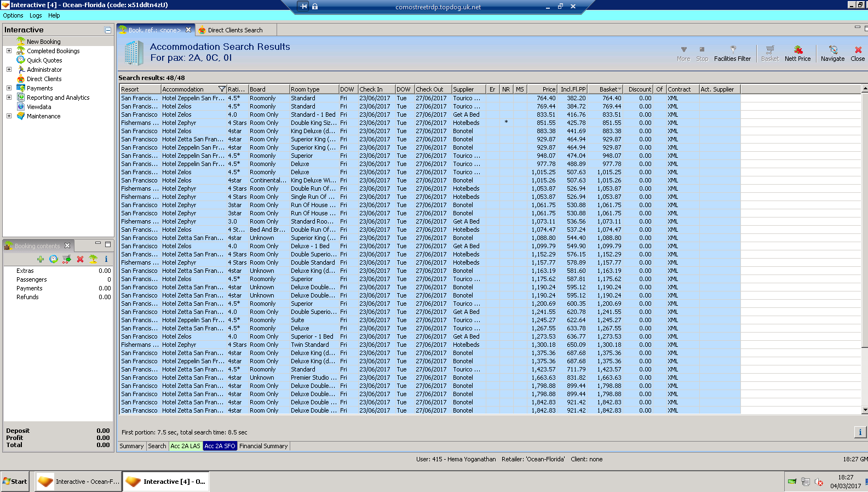The image size is (868, 492).
Task: Open Accommodation column filter funnel
Action: pos(222,89)
